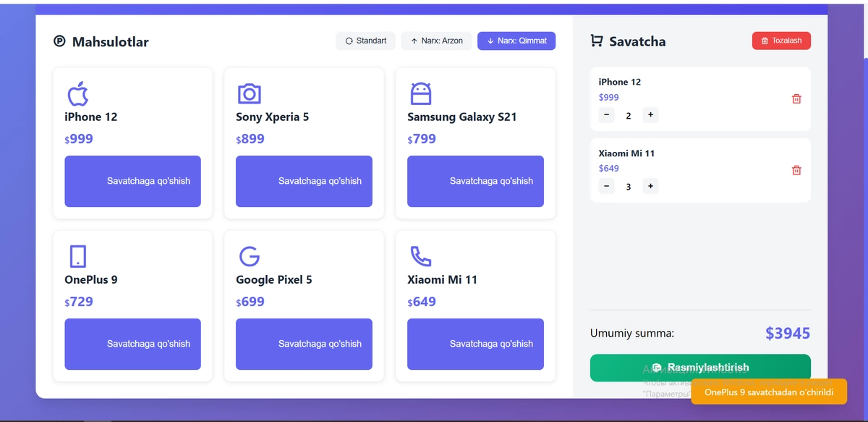868x422 pixels.
Task: Remove Xiaomi Mi 11 using its trash icon
Action: click(x=796, y=170)
